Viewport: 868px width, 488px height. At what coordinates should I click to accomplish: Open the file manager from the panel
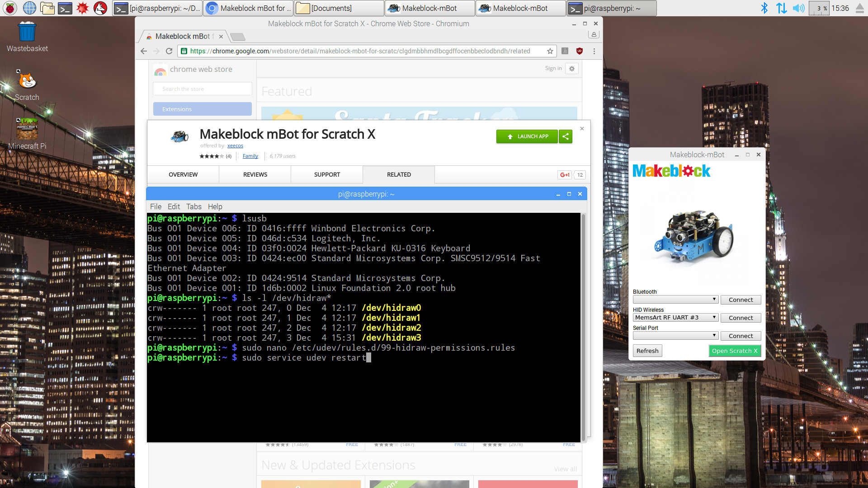(47, 8)
